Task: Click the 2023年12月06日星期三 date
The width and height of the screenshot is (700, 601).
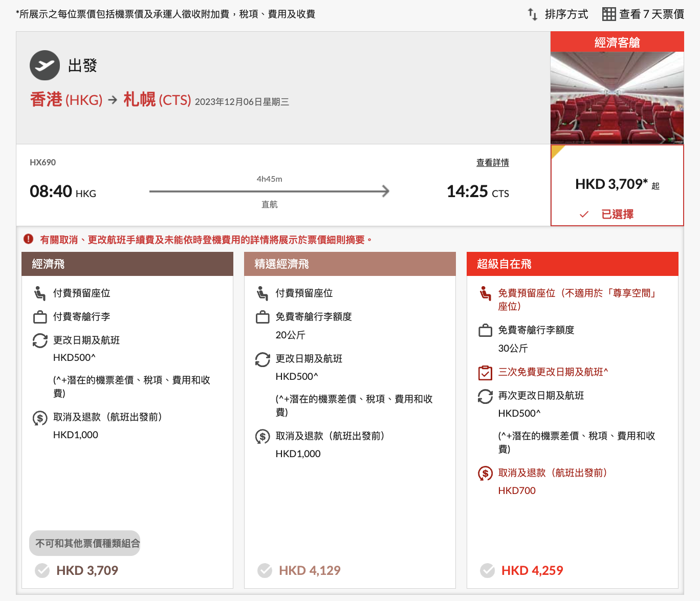Action: coord(242,101)
